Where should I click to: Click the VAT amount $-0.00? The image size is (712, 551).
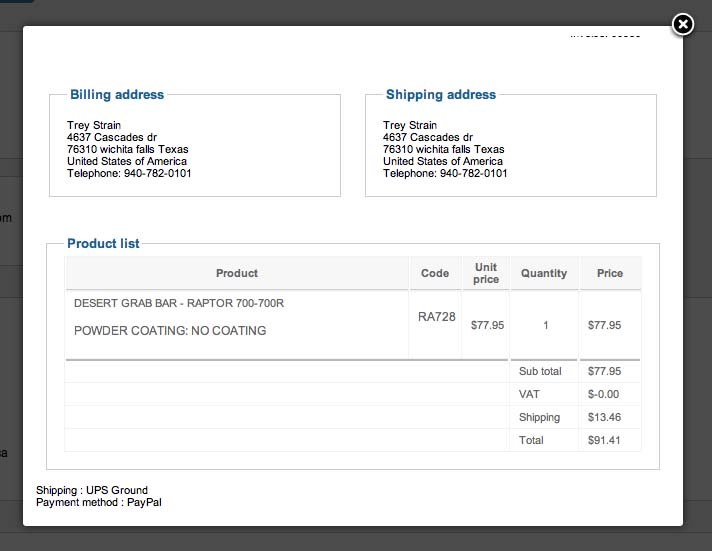(604, 394)
